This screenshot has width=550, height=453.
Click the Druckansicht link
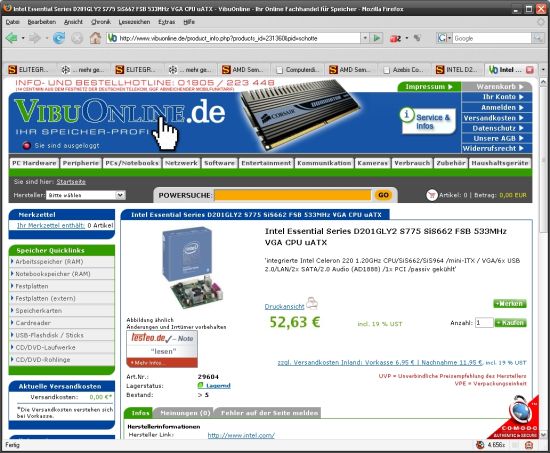coord(284,306)
